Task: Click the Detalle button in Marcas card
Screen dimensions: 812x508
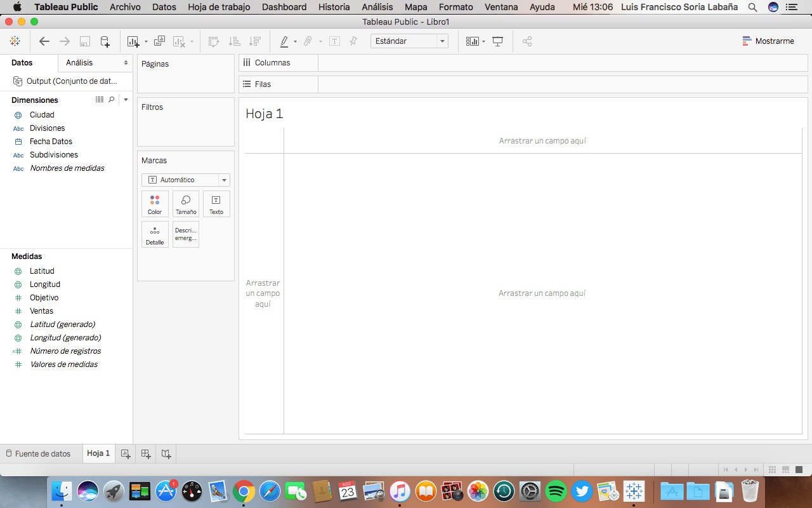Action: (155, 234)
